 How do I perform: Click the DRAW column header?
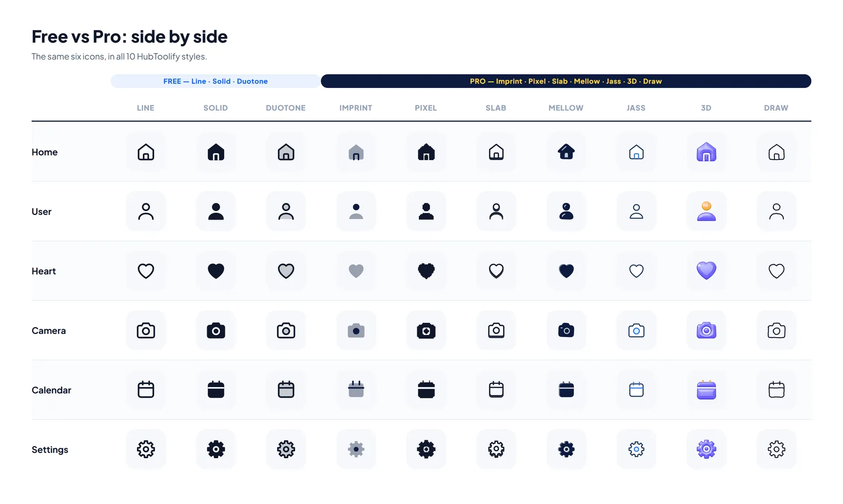point(776,108)
